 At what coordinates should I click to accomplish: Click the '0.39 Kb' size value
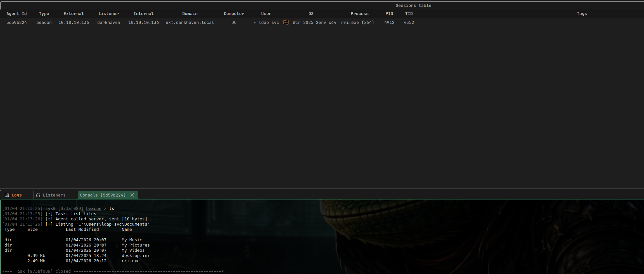click(x=36, y=256)
